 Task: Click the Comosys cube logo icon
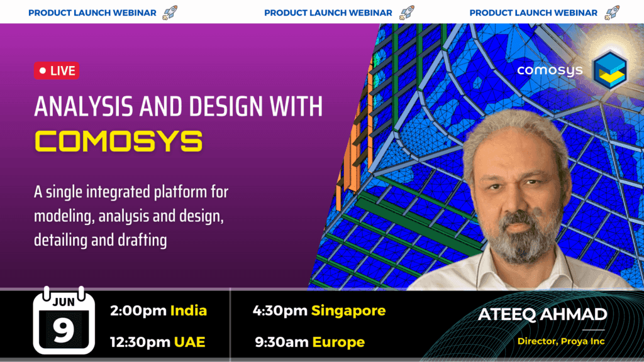coord(610,70)
